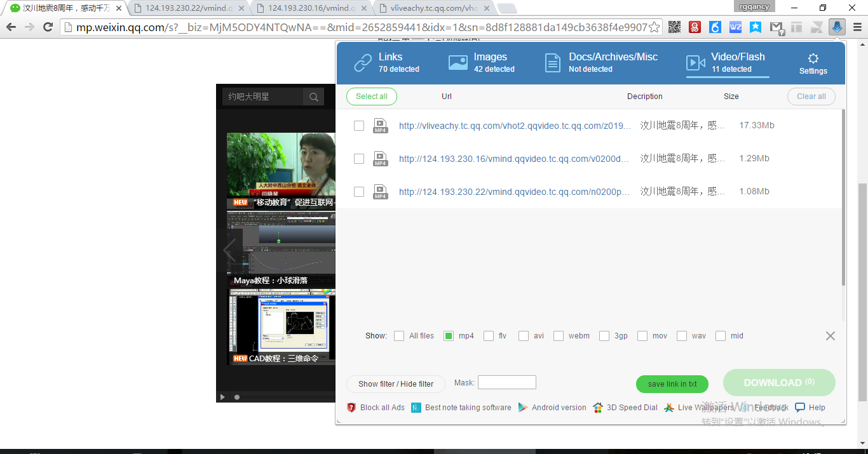
Task: Click the Url column header
Action: click(447, 97)
